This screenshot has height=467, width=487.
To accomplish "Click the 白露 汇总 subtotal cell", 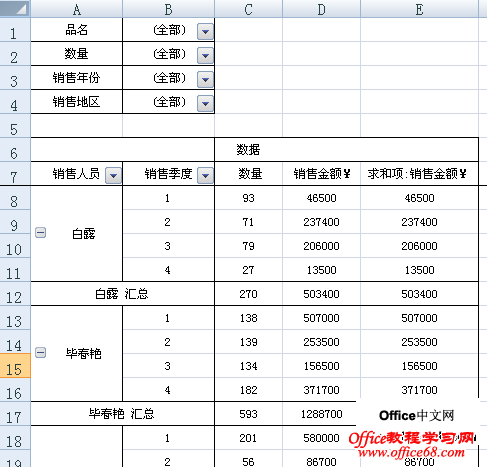I will point(122,294).
